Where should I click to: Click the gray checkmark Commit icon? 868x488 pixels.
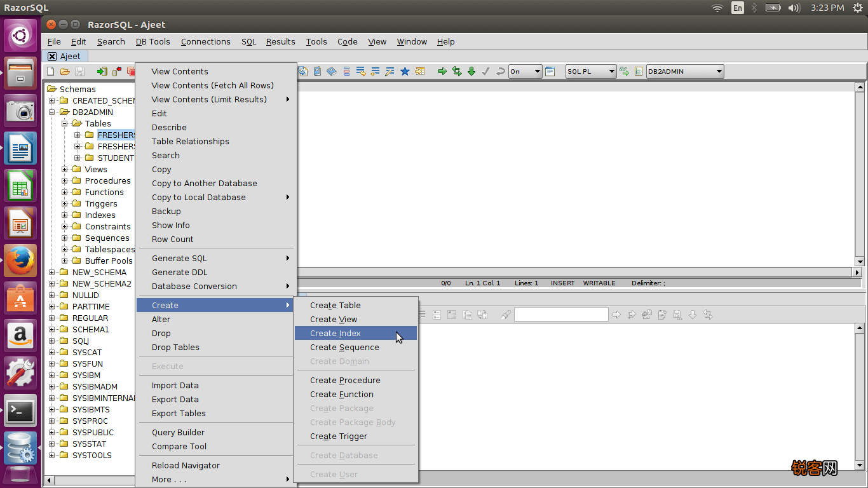coord(486,72)
